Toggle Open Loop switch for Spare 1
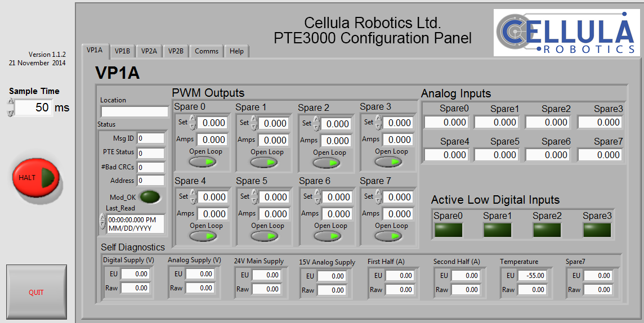 (x=264, y=163)
